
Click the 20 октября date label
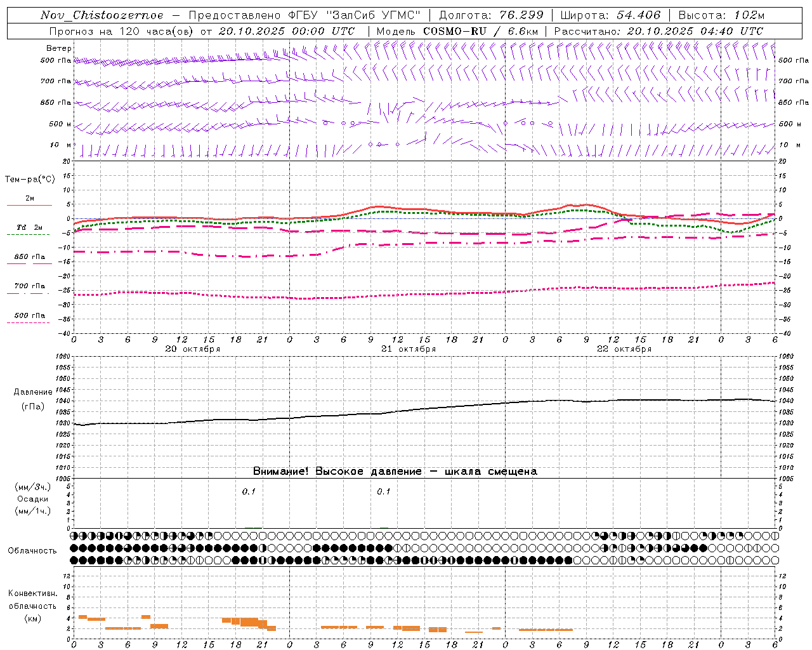pyautogui.click(x=193, y=349)
